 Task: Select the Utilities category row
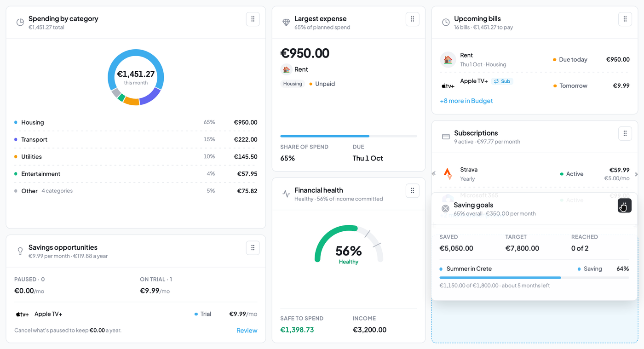[x=136, y=157]
